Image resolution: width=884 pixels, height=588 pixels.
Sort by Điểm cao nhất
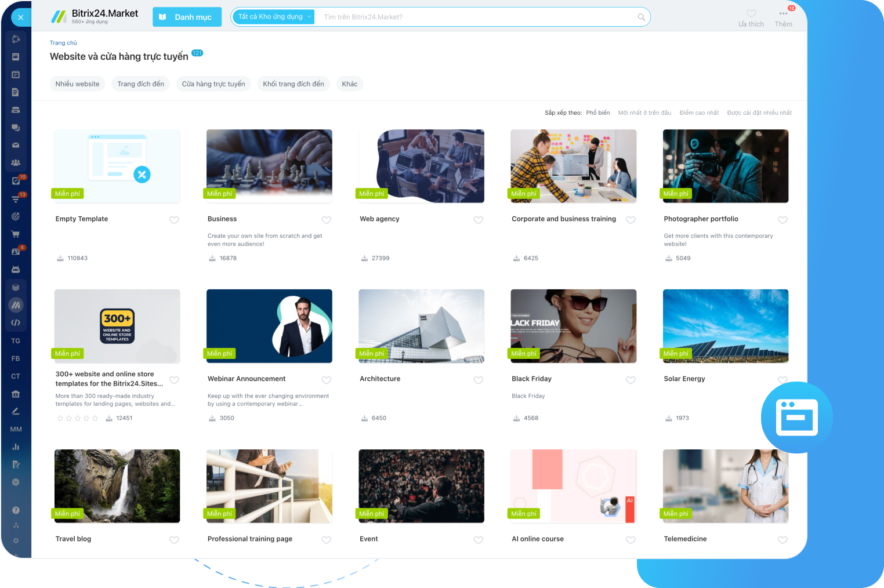click(x=698, y=113)
